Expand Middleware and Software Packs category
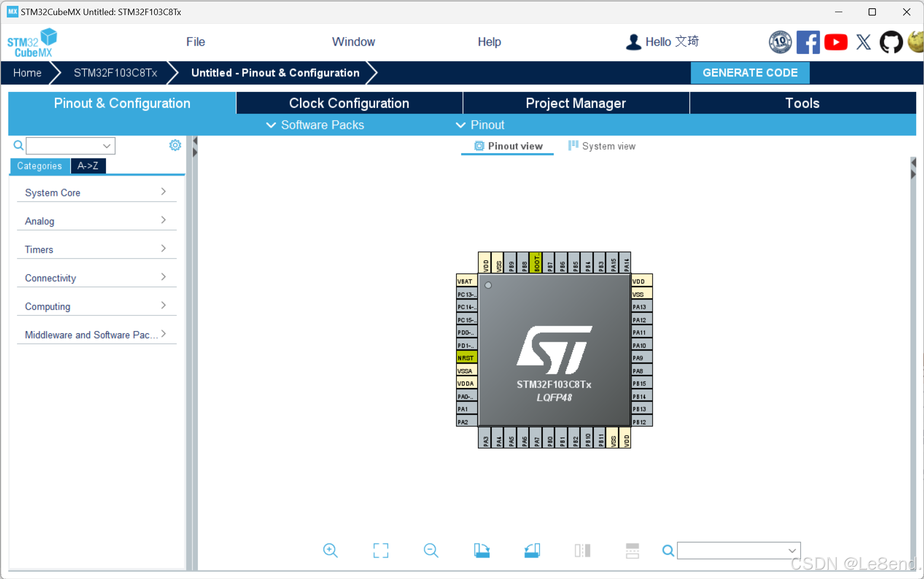The image size is (924, 579). (x=96, y=334)
